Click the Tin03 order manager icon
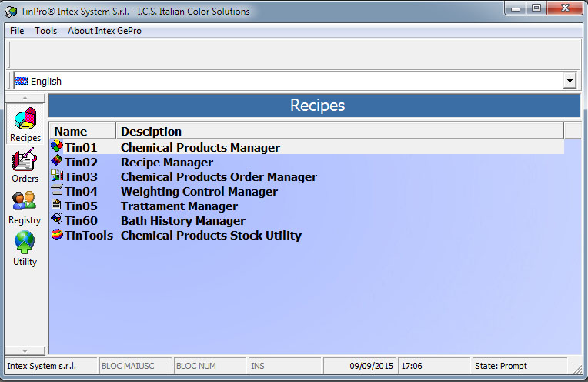Screen dimensions: 588x382 point(57,176)
